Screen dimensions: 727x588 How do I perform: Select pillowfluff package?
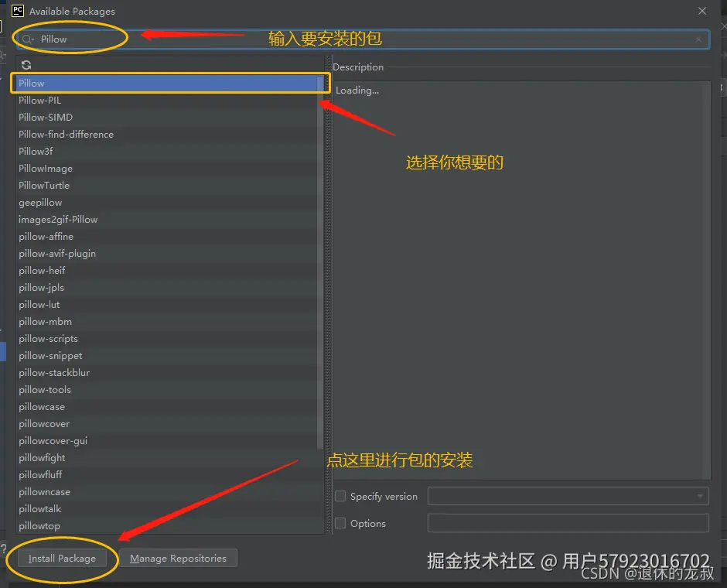tap(167, 475)
